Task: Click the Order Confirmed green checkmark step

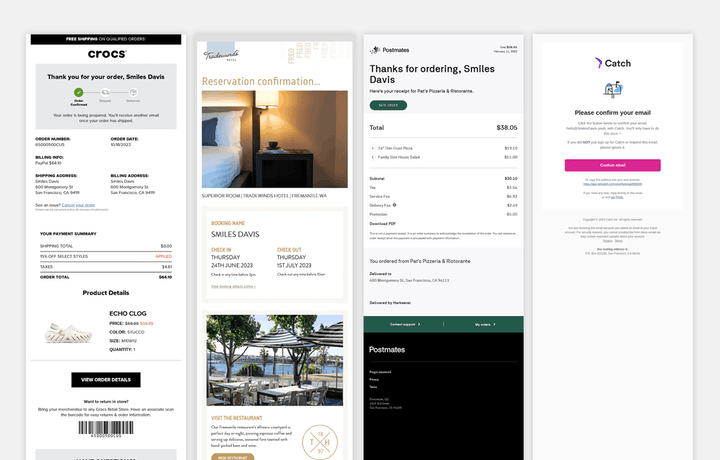Action: 78,92
